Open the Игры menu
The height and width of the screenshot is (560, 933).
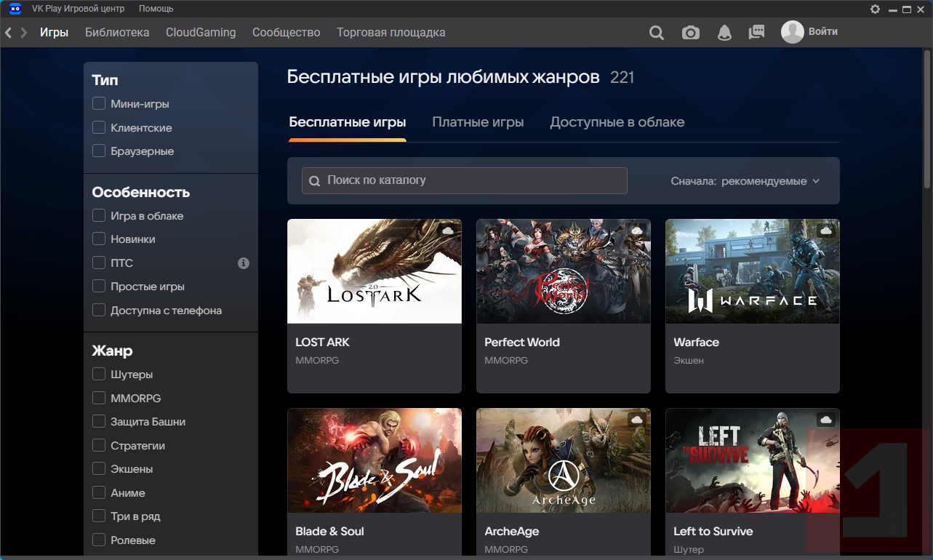tap(55, 33)
